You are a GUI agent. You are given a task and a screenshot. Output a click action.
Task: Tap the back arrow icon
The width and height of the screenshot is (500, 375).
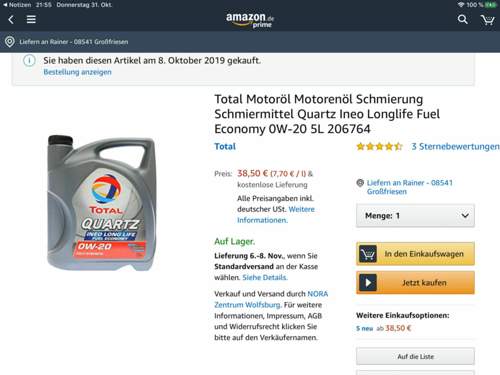[x=11, y=20]
